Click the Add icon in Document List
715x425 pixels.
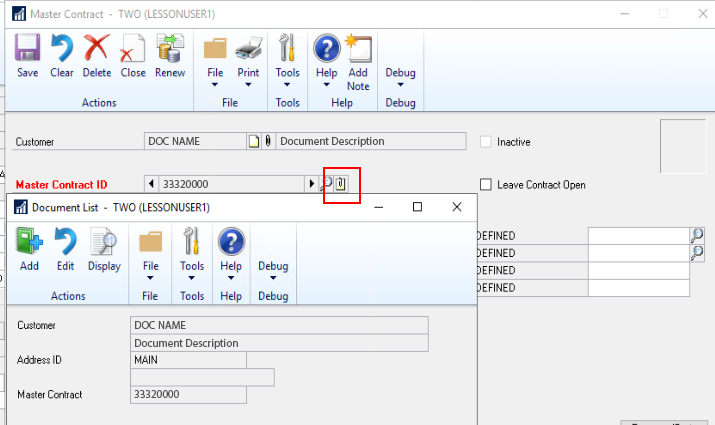pos(30,249)
